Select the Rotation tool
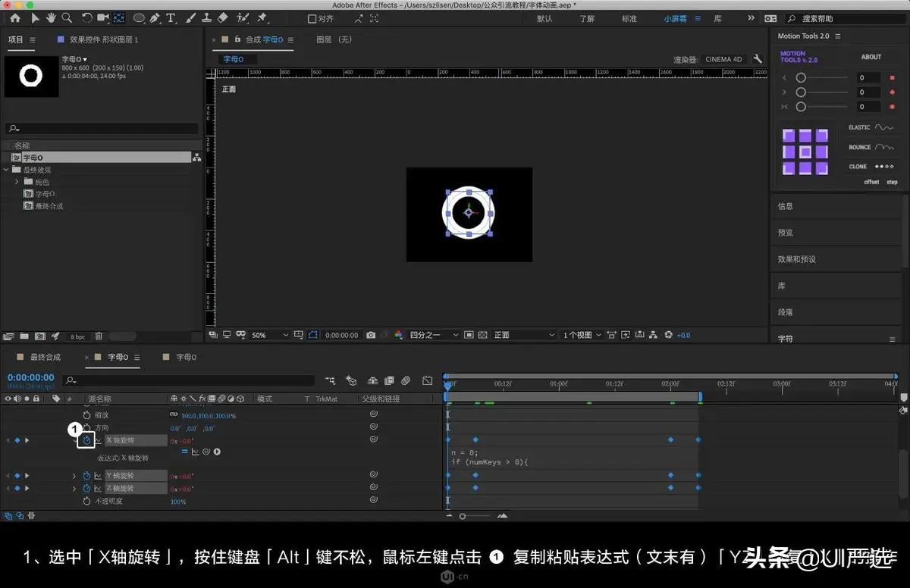Image resolution: width=910 pixels, height=588 pixels. pyautogui.click(x=87, y=17)
